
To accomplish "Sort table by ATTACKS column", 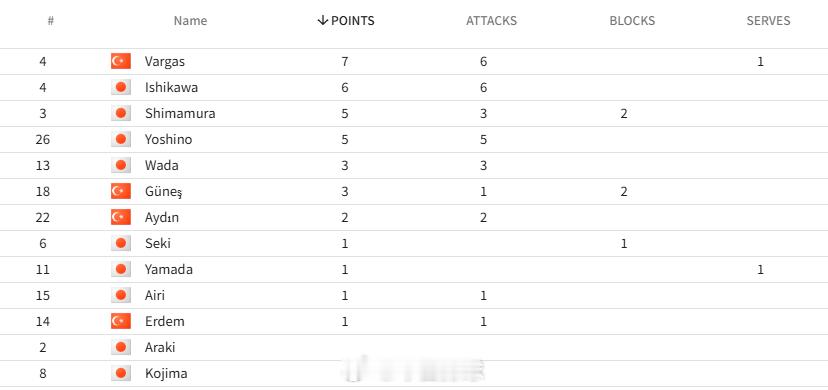I will tap(491, 21).
